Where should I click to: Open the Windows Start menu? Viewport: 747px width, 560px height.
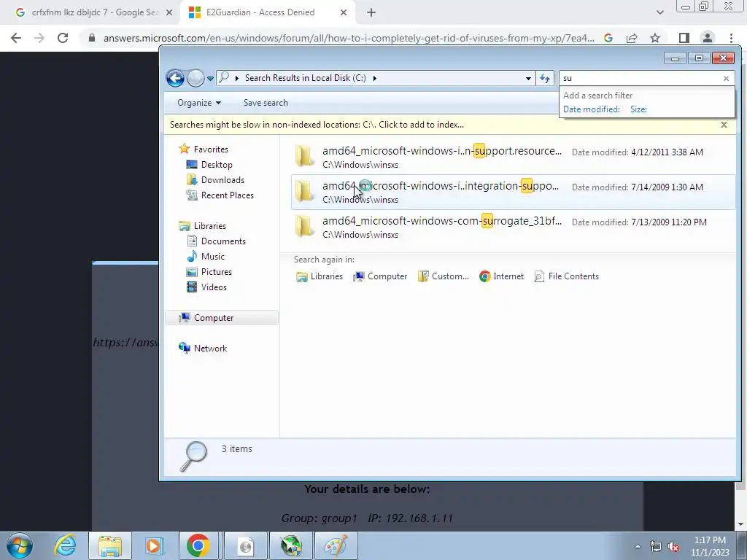coord(20,545)
